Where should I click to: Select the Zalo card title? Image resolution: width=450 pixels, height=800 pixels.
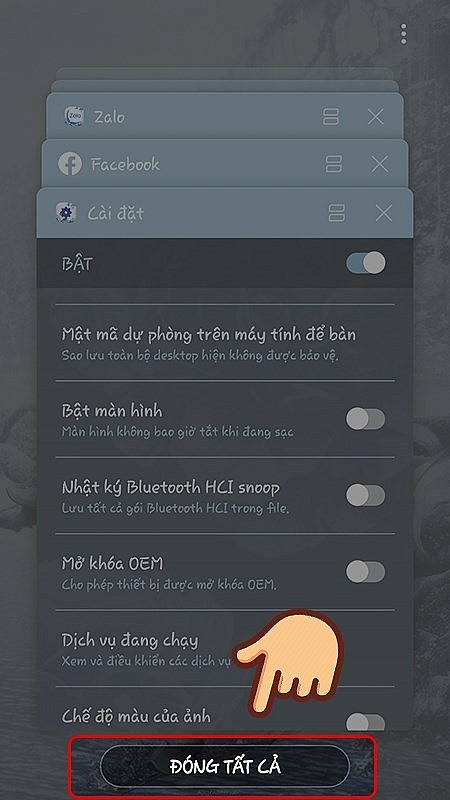tap(109, 117)
